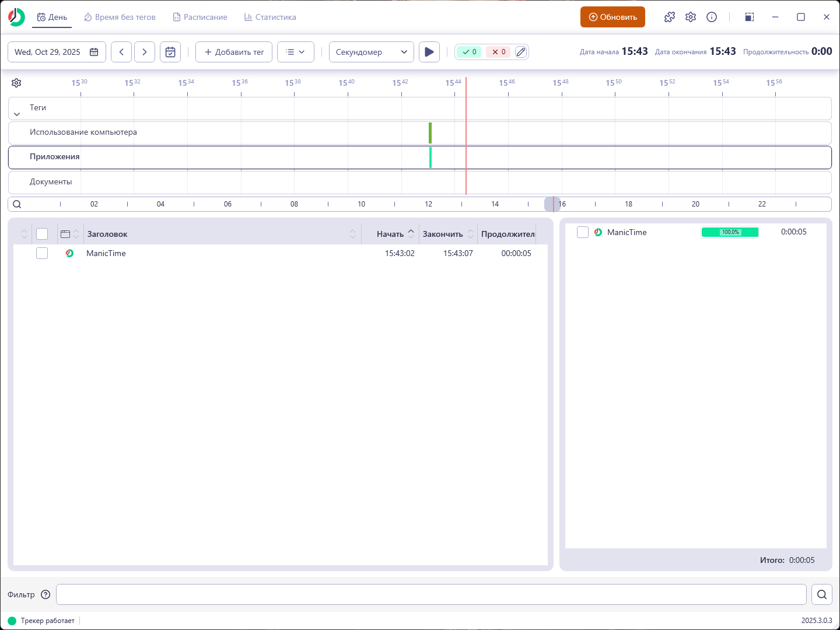The height and width of the screenshot is (630, 840).
Task: Collapse the Теги timeline chevron
Action: click(17, 114)
